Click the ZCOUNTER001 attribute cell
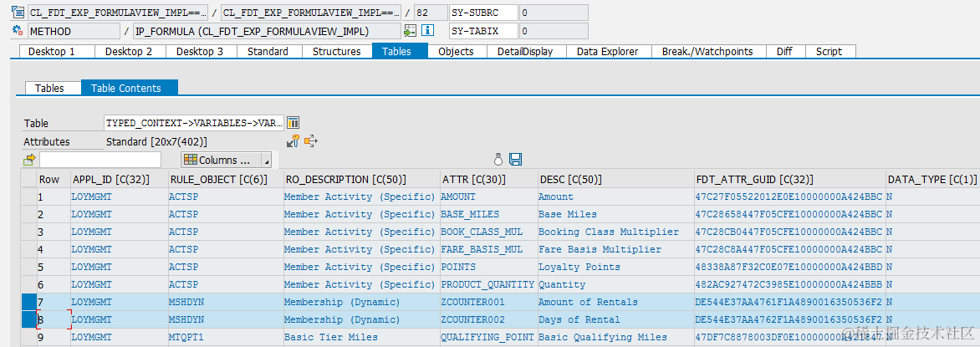This screenshot has height=347, width=980. [489, 302]
